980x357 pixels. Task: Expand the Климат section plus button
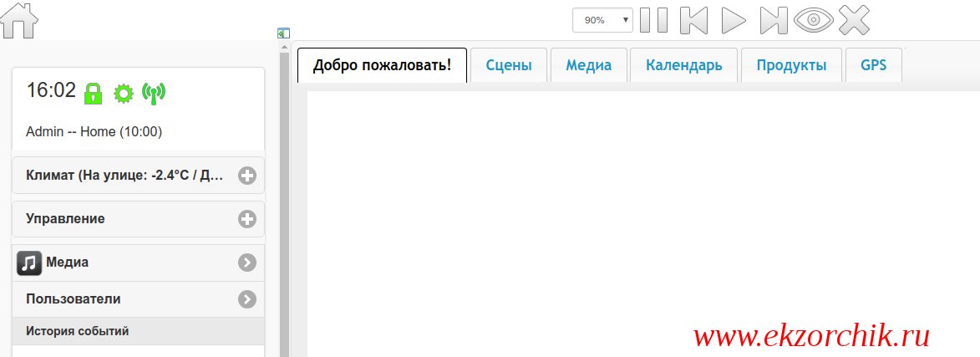click(x=246, y=176)
